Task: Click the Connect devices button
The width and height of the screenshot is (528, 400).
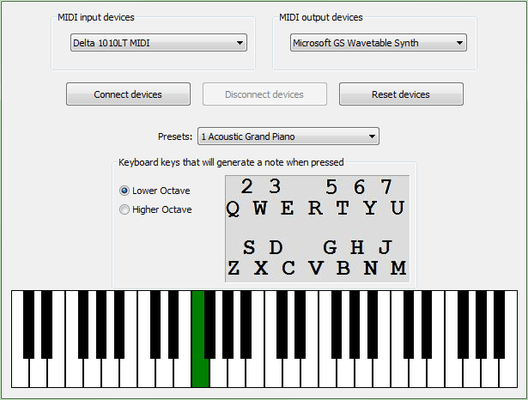Action: [128, 94]
